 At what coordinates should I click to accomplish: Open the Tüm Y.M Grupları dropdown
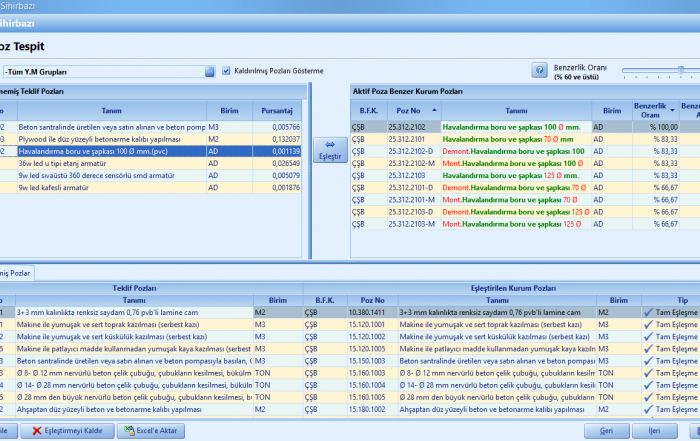[x=210, y=72]
